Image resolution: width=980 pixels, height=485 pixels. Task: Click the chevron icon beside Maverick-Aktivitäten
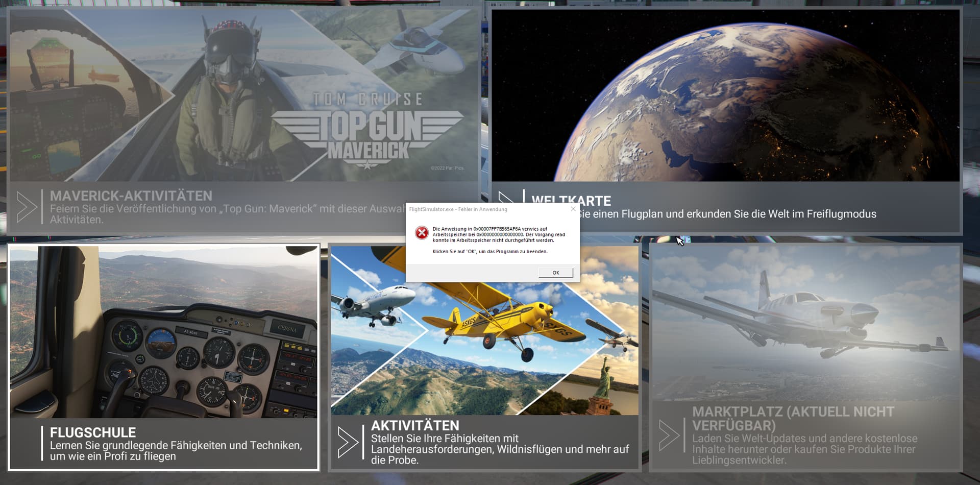point(27,207)
